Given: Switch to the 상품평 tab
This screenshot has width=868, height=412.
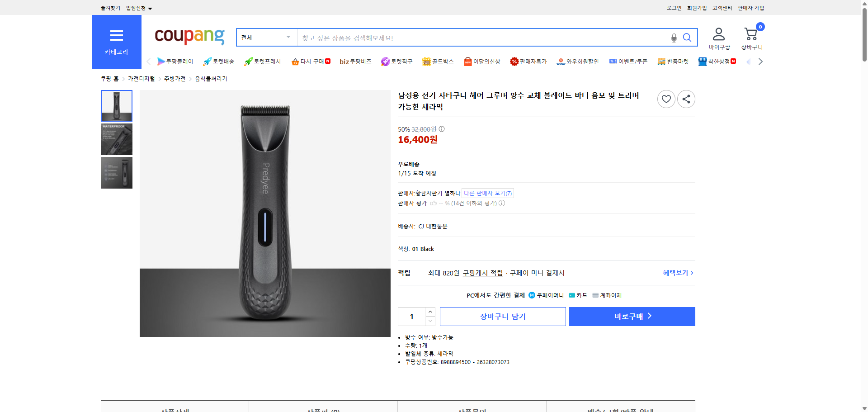Looking at the screenshot, I should click(322, 409).
